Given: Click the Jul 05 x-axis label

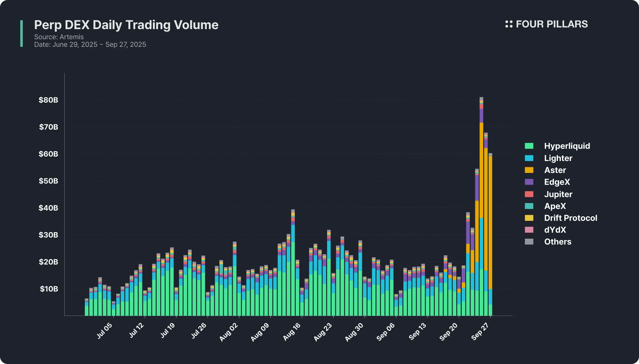Looking at the screenshot, I should click(x=104, y=331).
